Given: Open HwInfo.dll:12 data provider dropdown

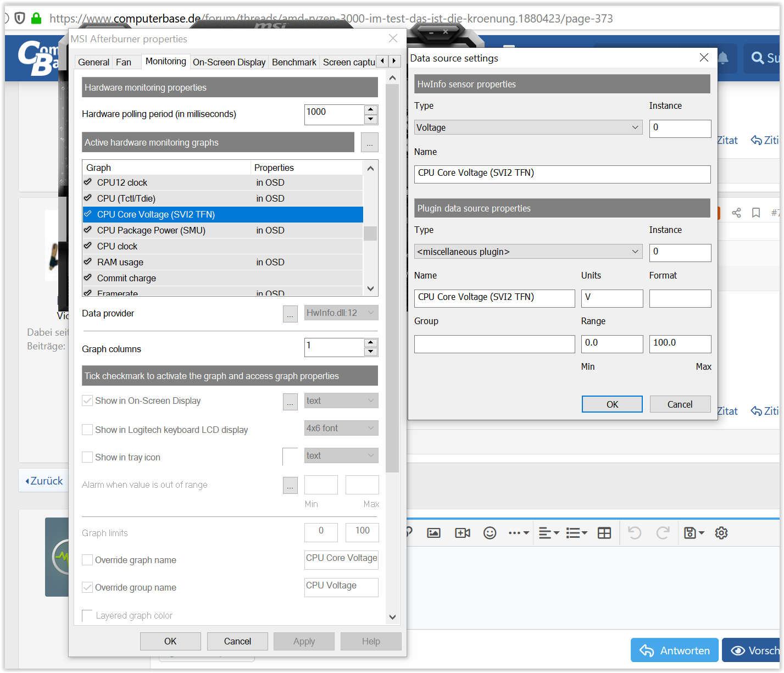Looking at the screenshot, I should pos(341,313).
